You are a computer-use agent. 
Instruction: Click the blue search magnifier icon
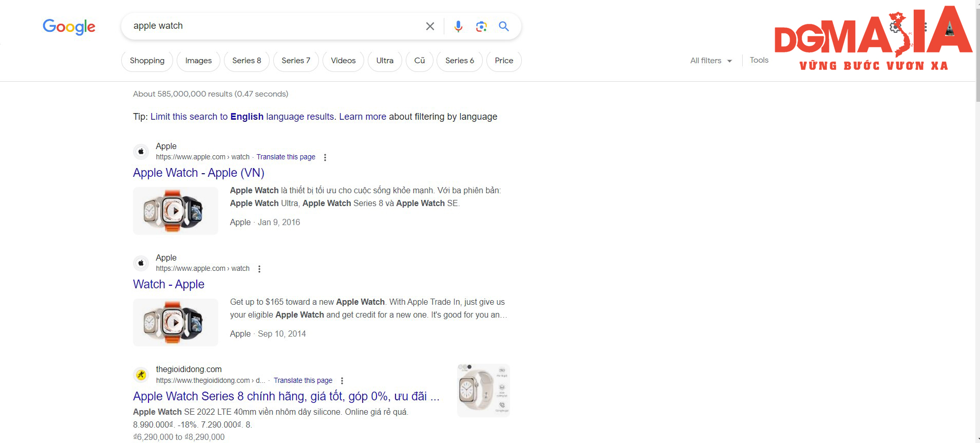tap(504, 26)
